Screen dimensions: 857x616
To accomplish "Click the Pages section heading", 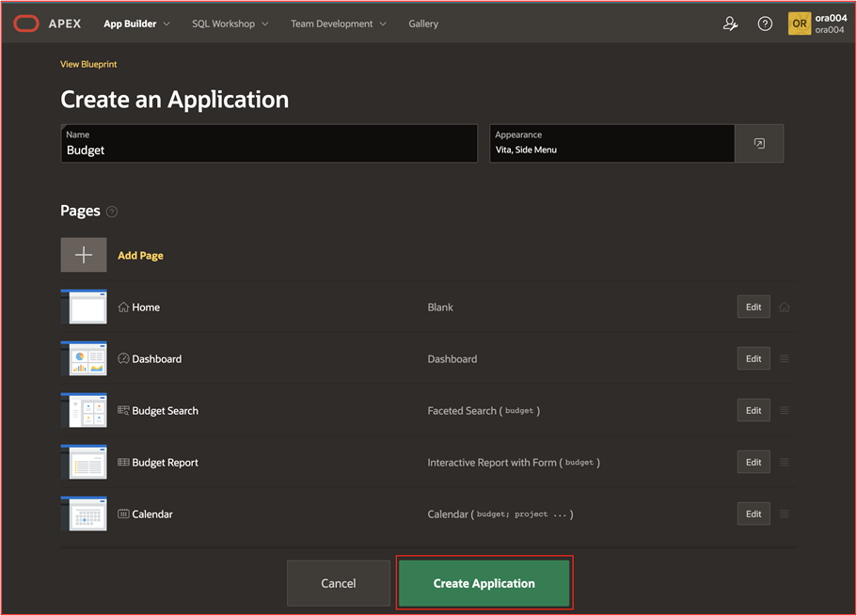I will (x=80, y=211).
